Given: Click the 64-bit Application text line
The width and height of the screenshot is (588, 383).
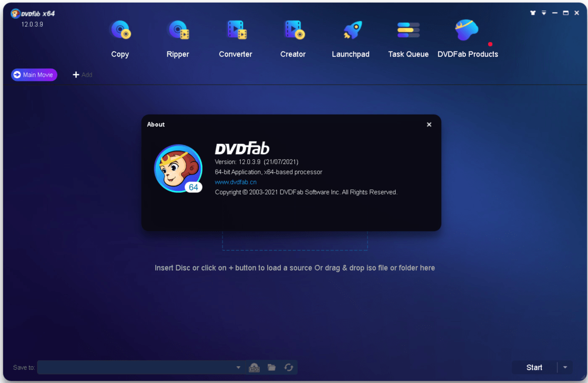Looking at the screenshot, I should (269, 172).
